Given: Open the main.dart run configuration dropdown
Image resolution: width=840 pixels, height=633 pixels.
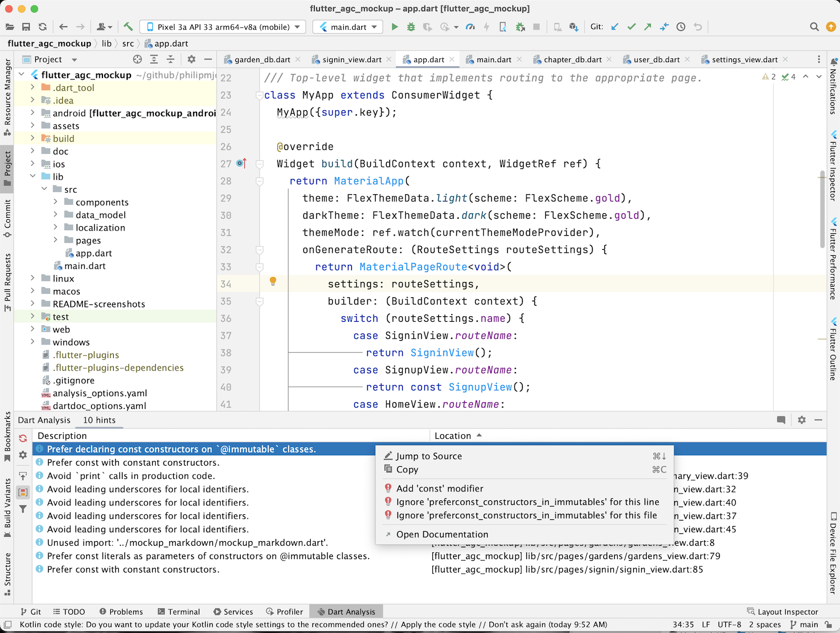Looking at the screenshot, I should (x=348, y=27).
